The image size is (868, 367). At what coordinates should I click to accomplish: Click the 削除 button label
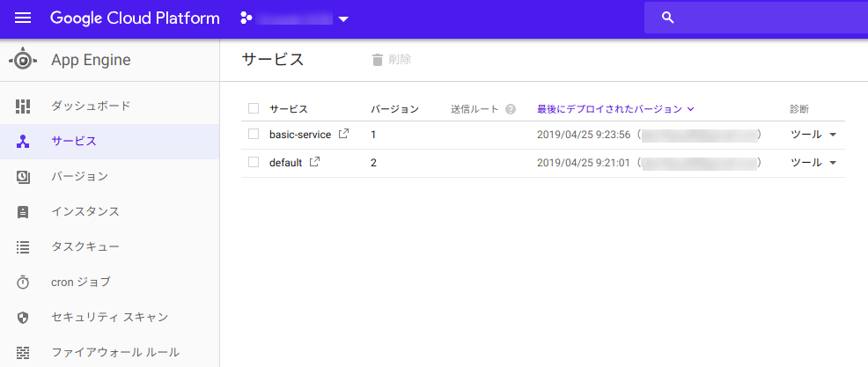(400, 59)
